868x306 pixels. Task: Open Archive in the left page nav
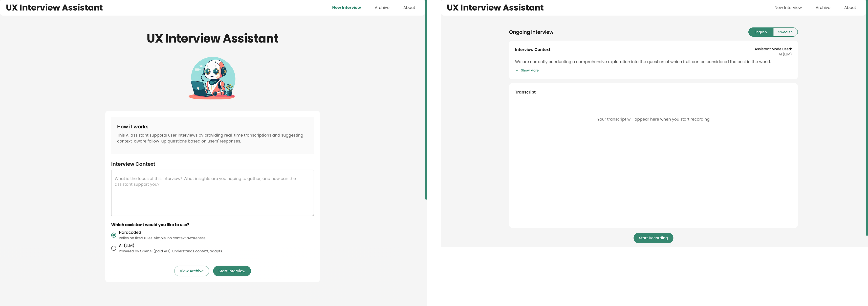pos(382,7)
